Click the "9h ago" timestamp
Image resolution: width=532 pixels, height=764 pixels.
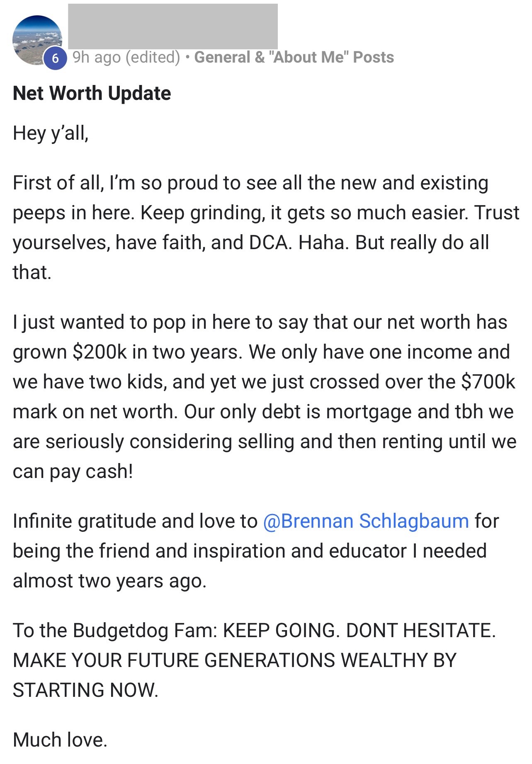tap(97, 57)
